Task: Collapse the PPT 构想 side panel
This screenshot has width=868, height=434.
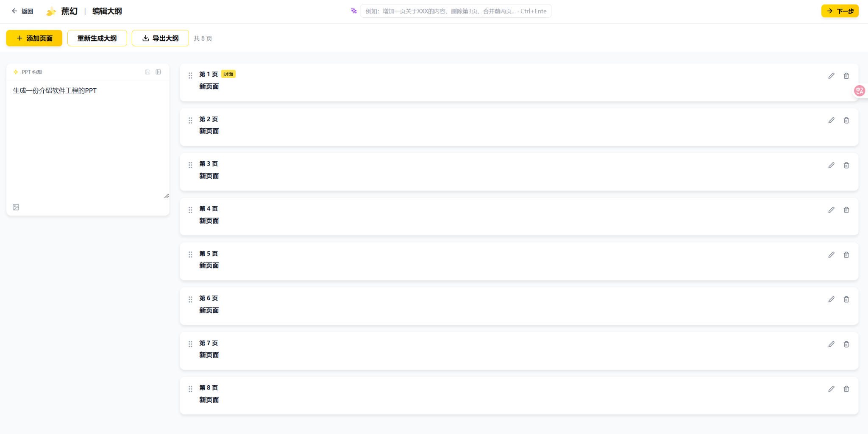Action: [x=158, y=72]
